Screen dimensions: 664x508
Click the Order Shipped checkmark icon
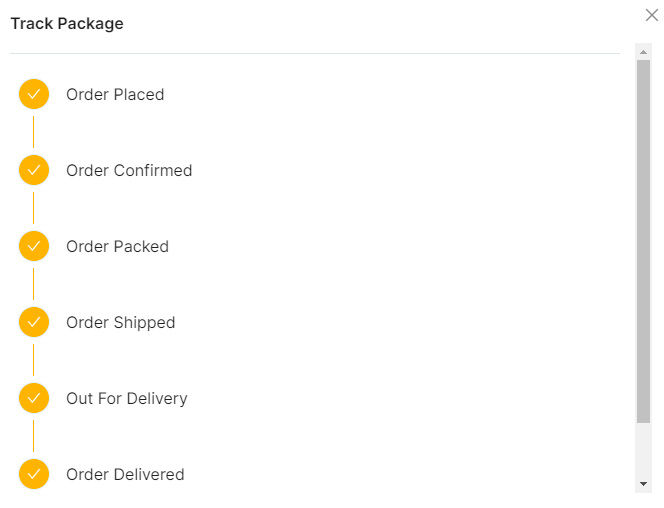click(34, 323)
